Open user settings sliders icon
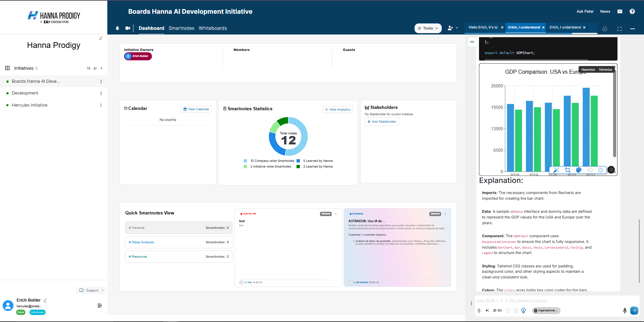The image size is (644, 322). (x=100, y=306)
